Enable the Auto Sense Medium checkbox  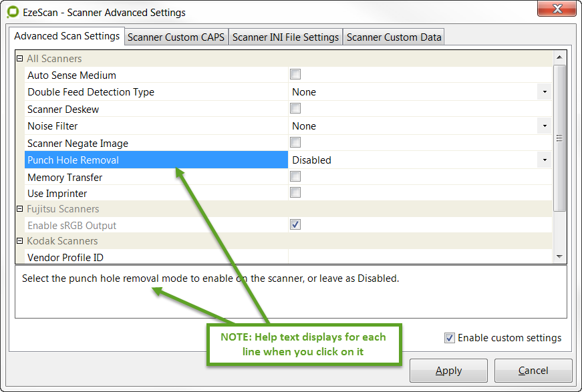coord(295,75)
